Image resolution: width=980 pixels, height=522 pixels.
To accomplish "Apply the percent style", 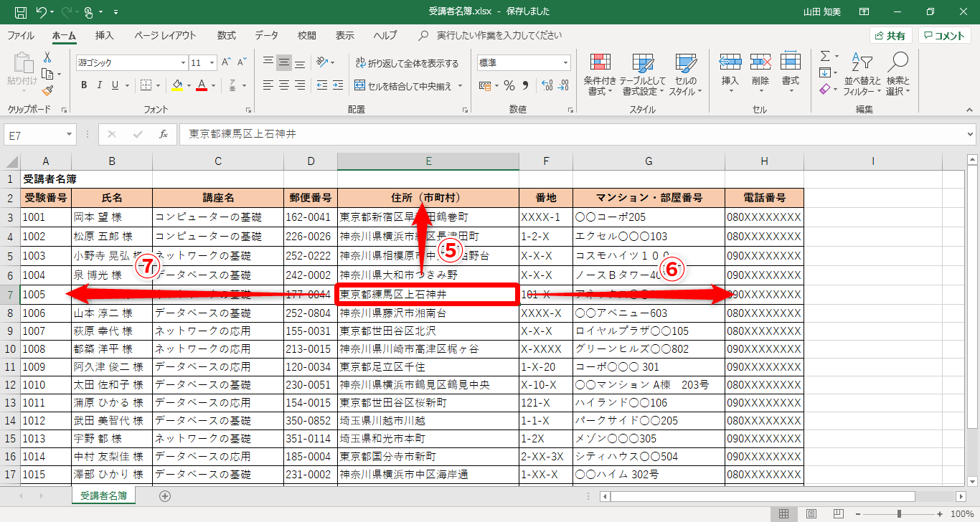I will click(509, 86).
